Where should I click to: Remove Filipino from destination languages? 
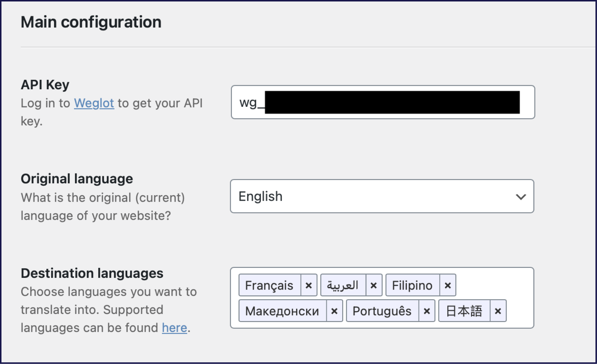click(448, 285)
